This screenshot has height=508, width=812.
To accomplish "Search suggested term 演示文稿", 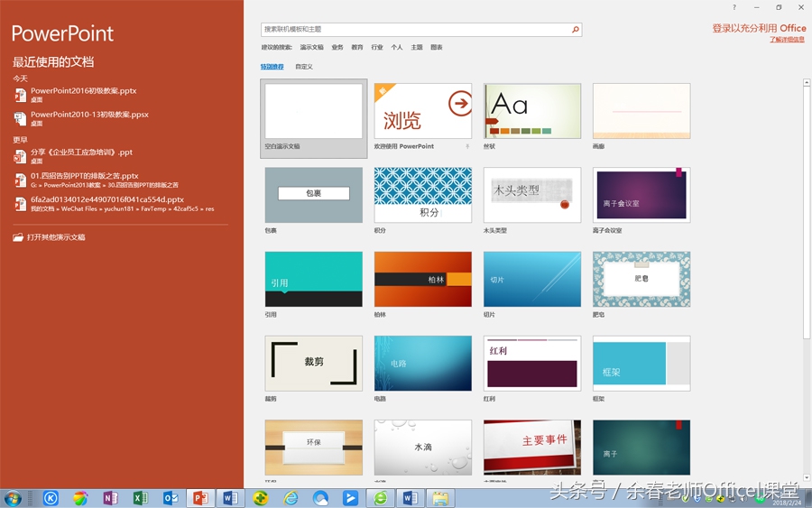I will [312, 47].
